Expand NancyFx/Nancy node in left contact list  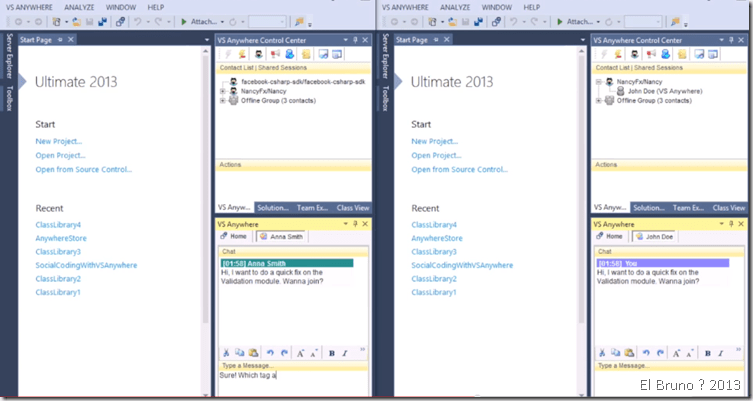coord(222,91)
